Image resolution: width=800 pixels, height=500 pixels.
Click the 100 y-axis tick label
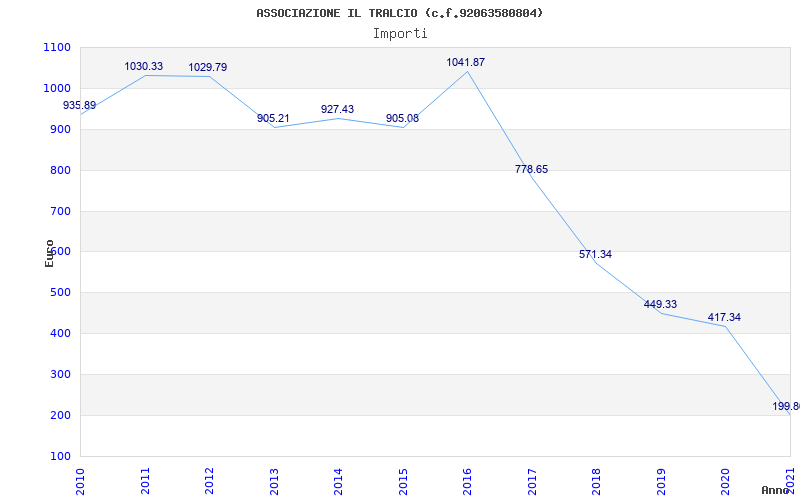[x=60, y=456]
